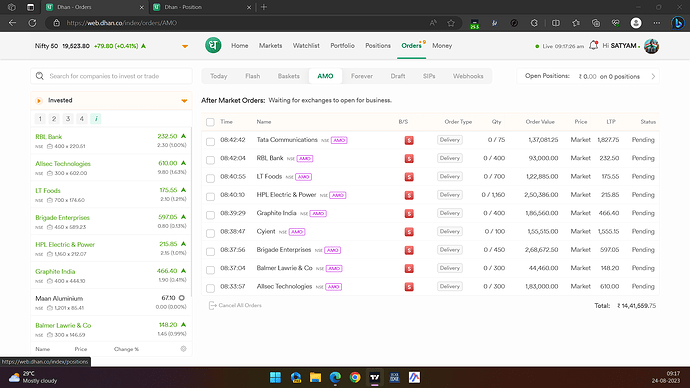The height and width of the screenshot is (388, 690).
Task: Sort the watchlist by Change %
Action: (x=126, y=349)
